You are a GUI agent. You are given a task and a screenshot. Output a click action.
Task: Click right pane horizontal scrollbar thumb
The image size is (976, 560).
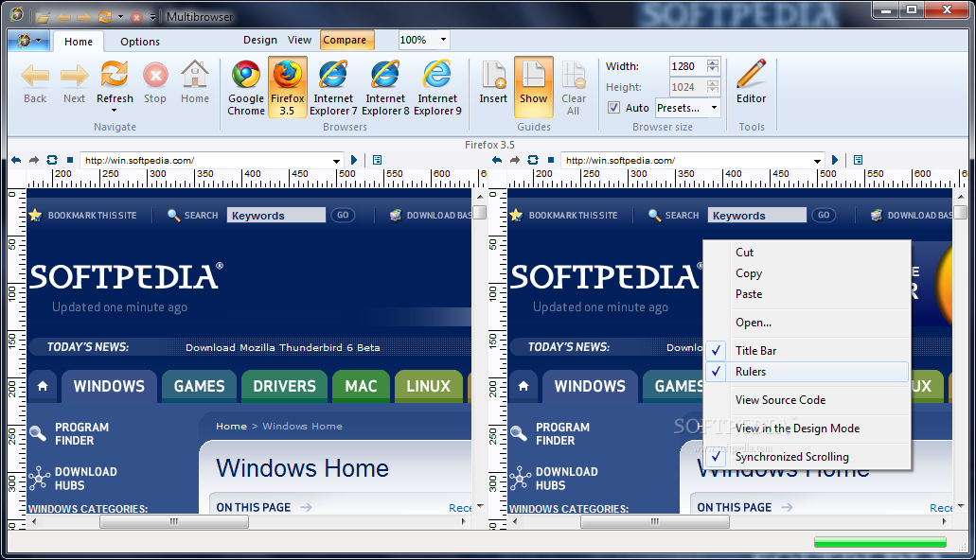coord(655,521)
